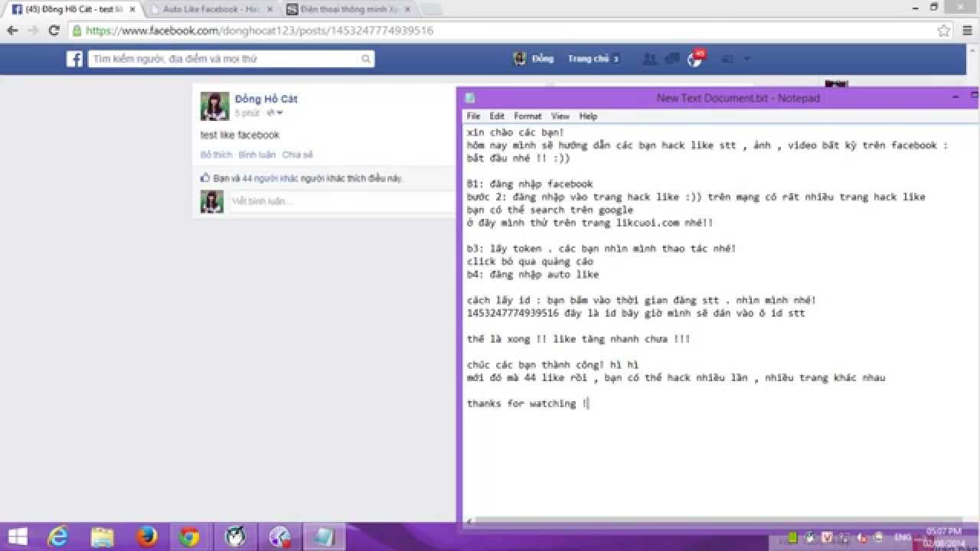
Task: Open Notepad Format menu
Action: (x=528, y=116)
